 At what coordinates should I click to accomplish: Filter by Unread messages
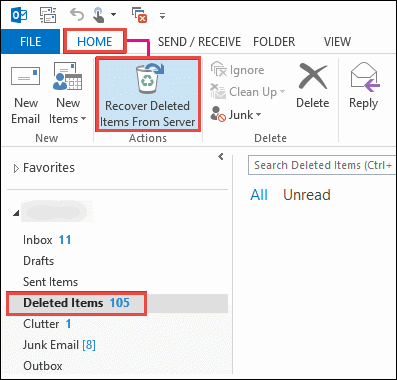(x=307, y=195)
